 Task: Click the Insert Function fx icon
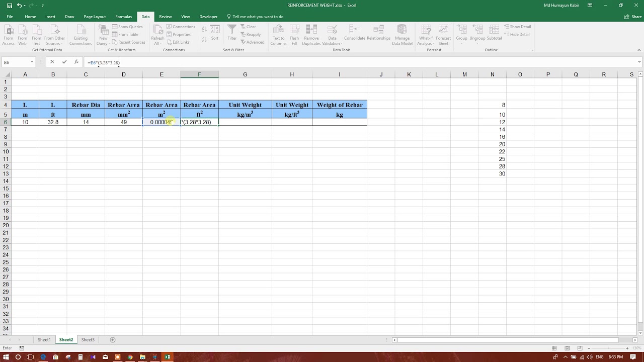pyautogui.click(x=76, y=62)
